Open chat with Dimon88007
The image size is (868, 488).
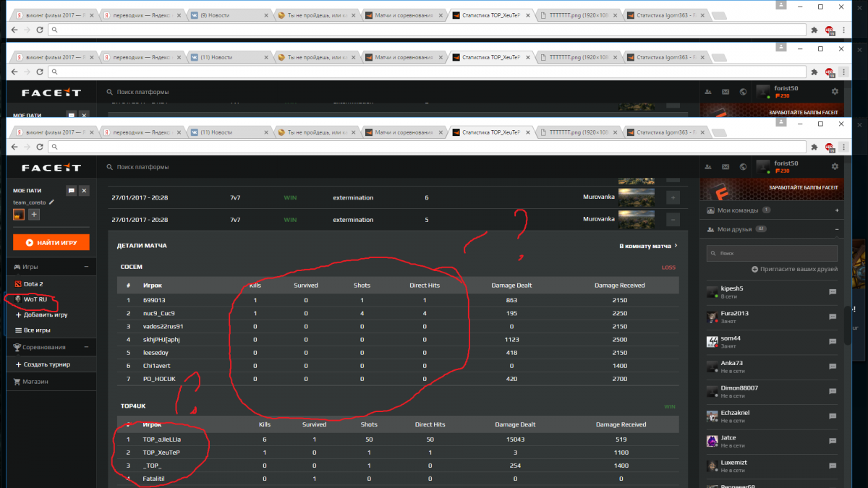click(833, 391)
